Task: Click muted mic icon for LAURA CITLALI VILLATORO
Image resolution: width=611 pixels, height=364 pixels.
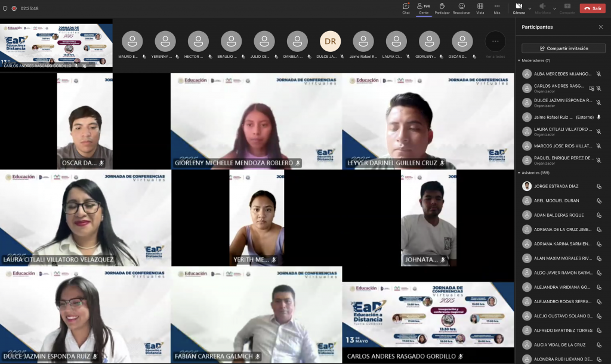Action: tap(598, 132)
